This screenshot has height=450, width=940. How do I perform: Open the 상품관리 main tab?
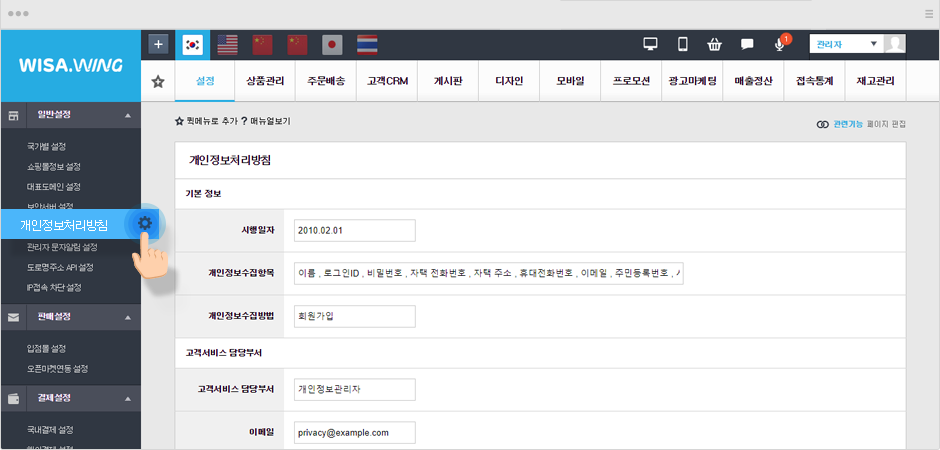pos(265,81)
